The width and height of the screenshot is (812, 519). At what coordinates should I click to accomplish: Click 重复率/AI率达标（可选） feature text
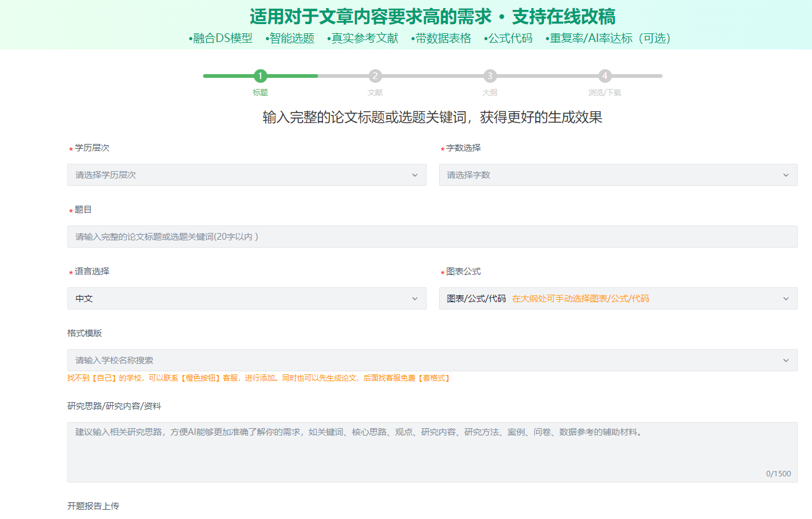tap(608, 38)
